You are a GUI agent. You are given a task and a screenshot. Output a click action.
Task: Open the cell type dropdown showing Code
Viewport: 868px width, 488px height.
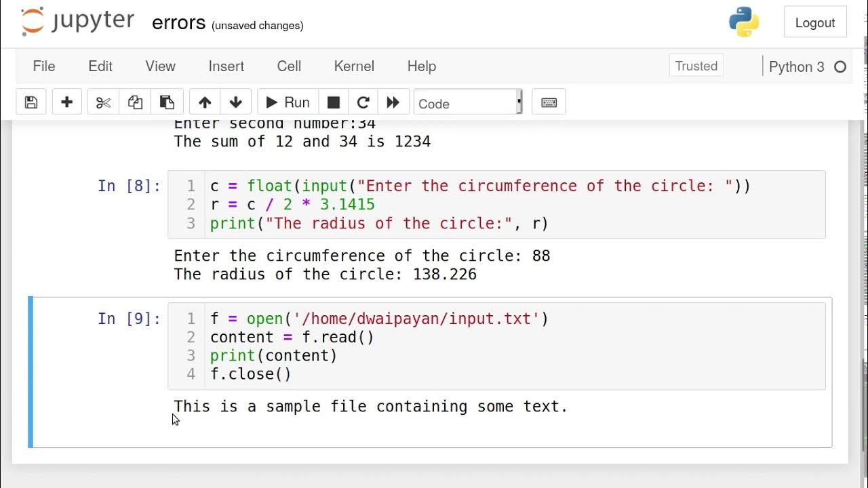[x=468, y=103]
